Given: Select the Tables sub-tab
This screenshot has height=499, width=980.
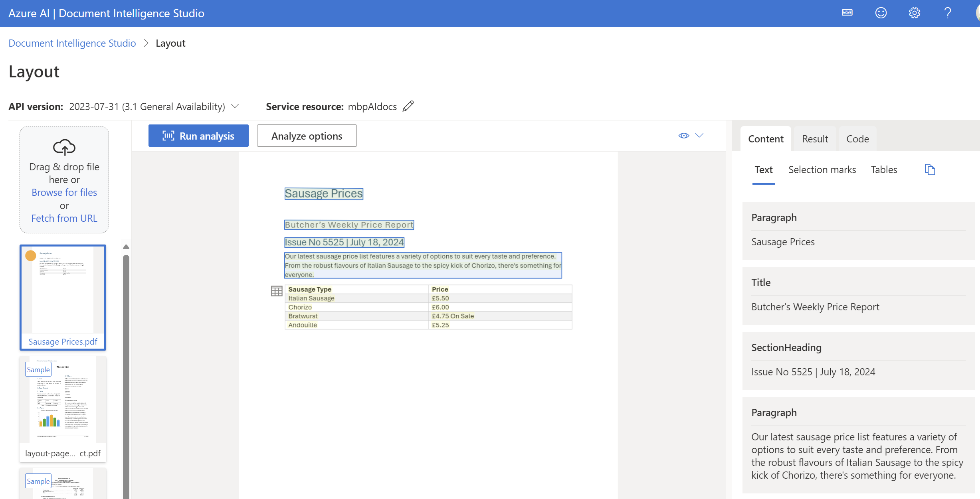Looking at the screenshot, I should point(884,170).
